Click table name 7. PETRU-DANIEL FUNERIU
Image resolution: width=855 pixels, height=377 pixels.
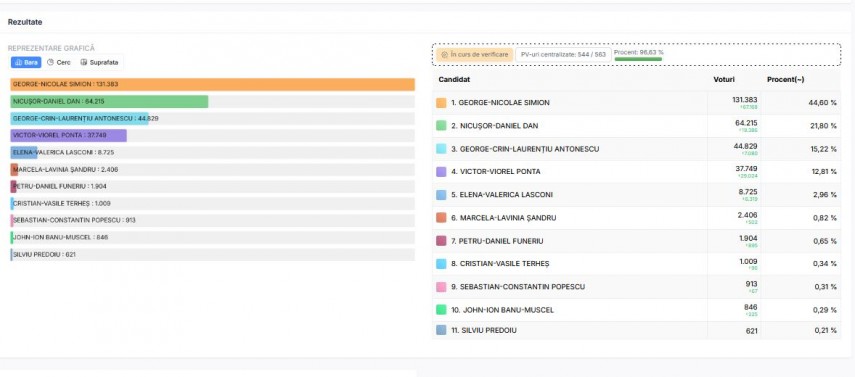(x=497, y=241)
